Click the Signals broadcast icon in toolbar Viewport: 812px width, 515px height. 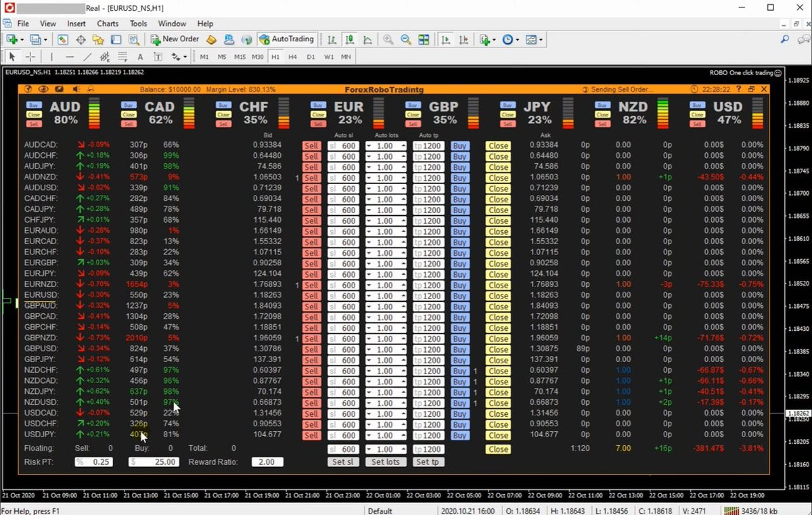[246, 40]
